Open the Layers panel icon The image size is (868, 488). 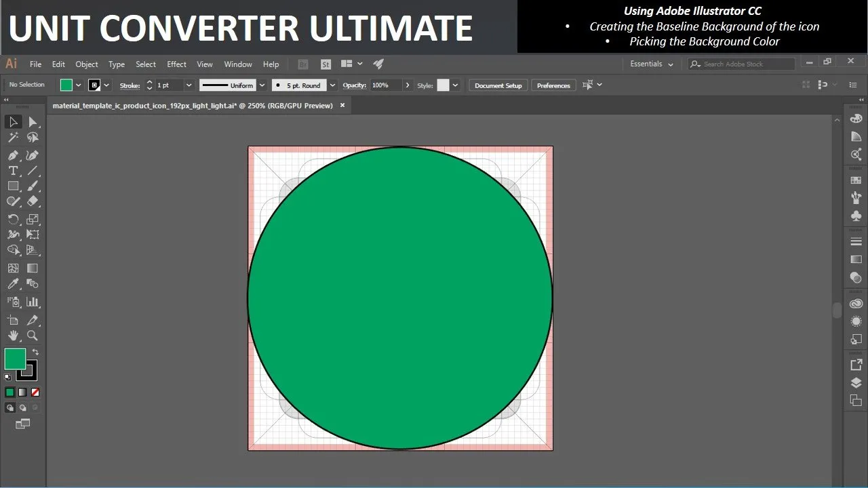point(856,383)
